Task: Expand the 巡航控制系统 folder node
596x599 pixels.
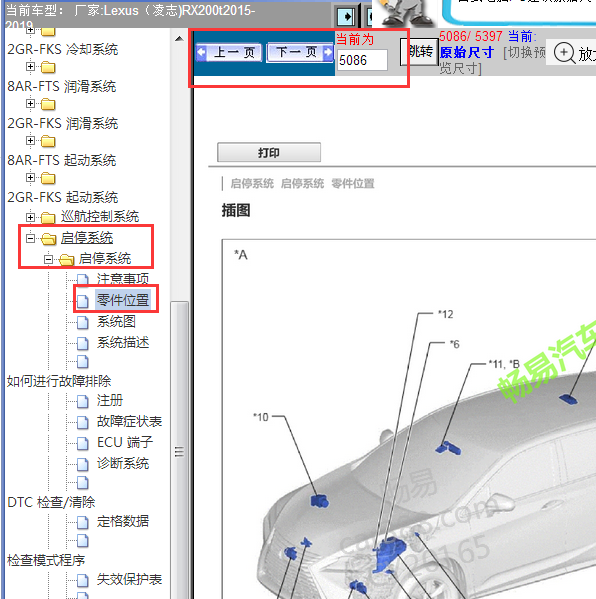Action: (x=30, y=217)
